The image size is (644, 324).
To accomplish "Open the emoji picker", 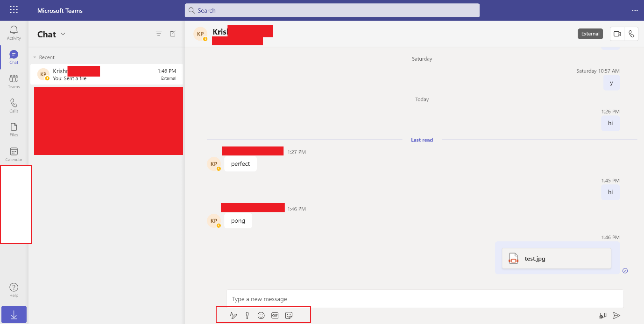I will 261,316.
